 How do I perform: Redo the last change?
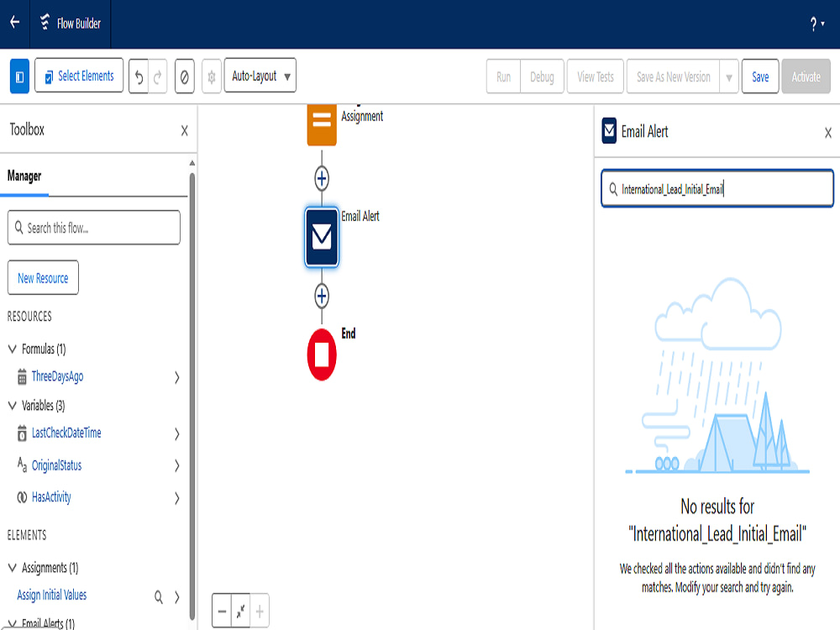tap(158, 76)
